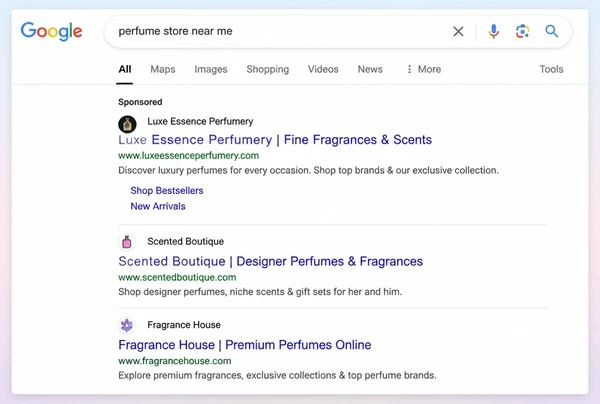Click the 'Sponsored' label
This screenshot has height=404, width=600.
tap(140, 102)
